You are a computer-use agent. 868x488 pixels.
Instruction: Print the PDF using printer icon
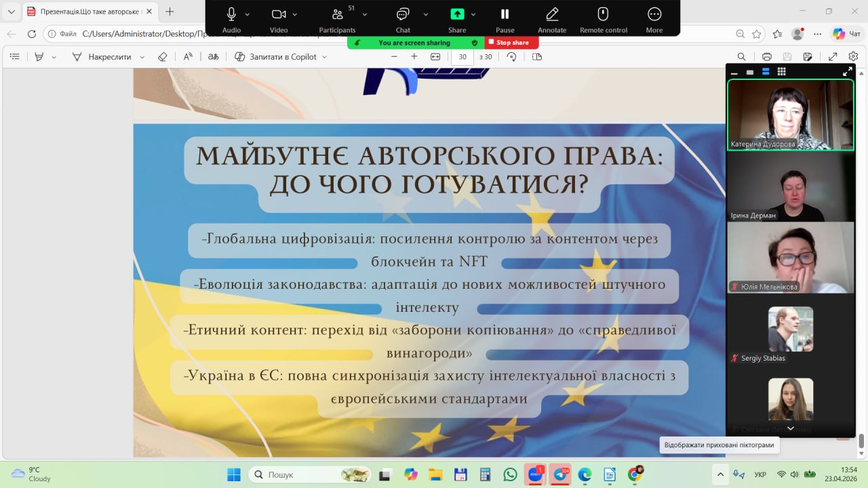[x=767, y=57]
